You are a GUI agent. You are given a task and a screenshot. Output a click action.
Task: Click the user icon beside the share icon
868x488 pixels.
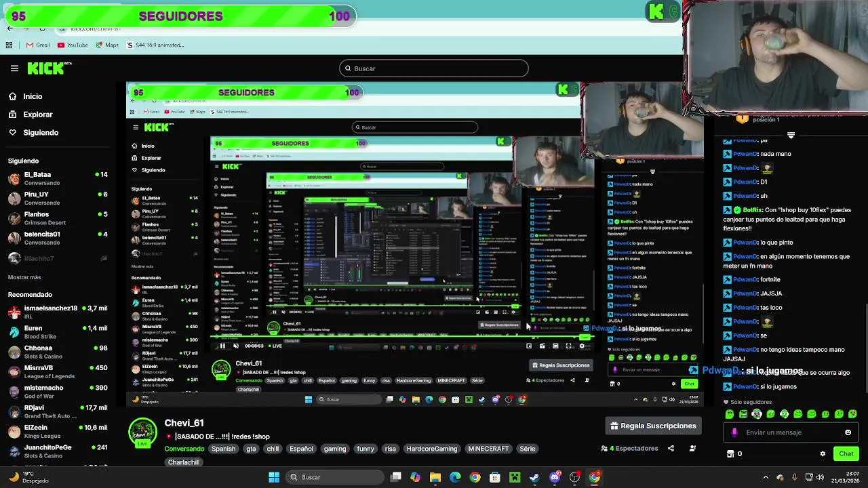[x=692, y=448]
